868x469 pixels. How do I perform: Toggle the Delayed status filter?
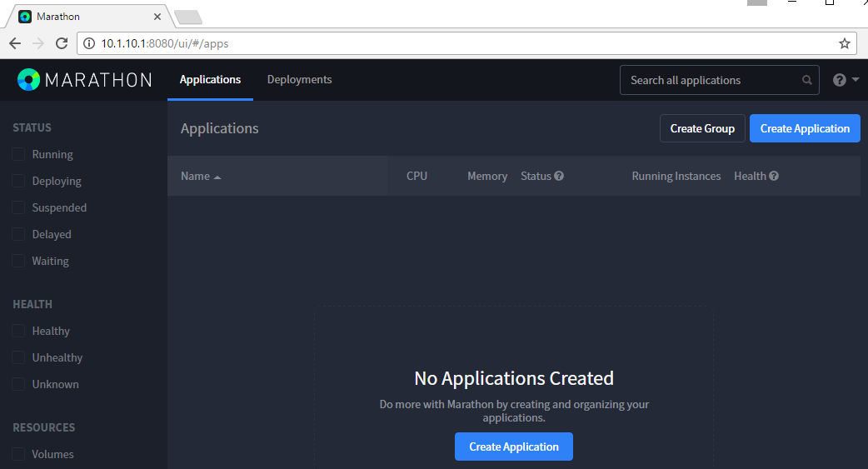click(x=18, y=234)
